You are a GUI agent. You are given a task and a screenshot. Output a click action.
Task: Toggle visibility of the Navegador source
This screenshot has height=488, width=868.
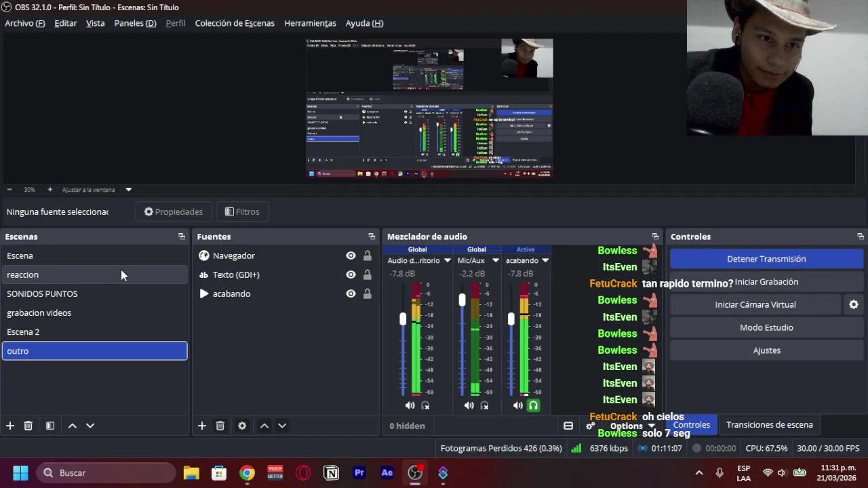click(351, 256)
